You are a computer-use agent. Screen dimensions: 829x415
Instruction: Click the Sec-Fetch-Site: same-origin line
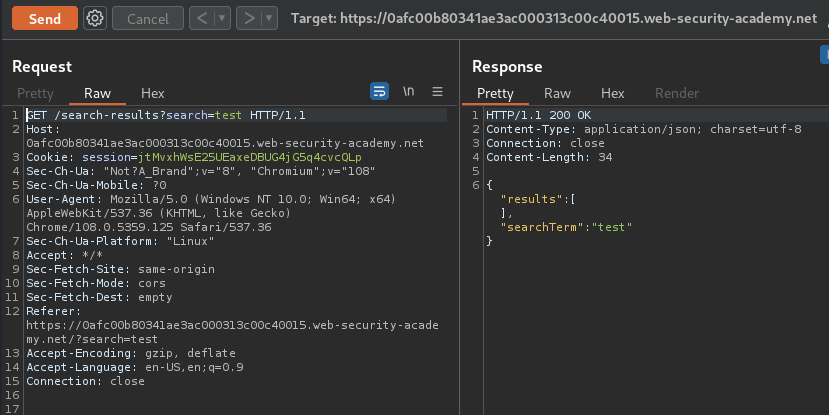[121, 269]
